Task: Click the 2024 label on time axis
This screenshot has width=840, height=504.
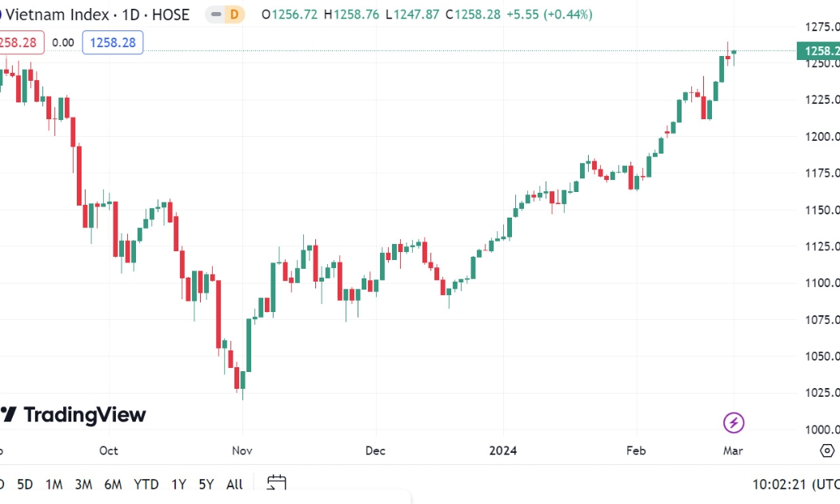Action: [503, 450]
